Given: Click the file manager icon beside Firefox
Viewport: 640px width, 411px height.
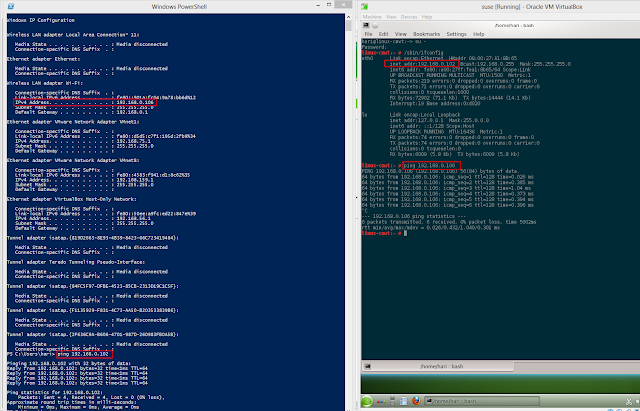Looking at the screenshot, I should click(x=404, y=401).
